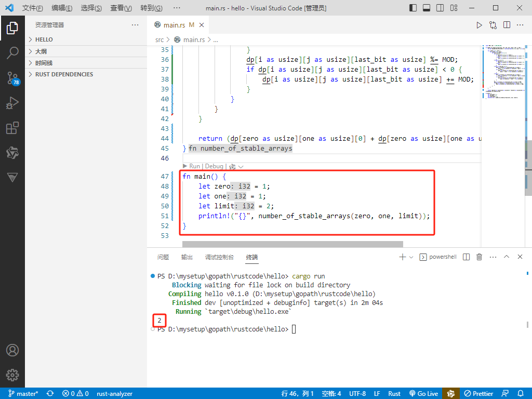Open Source Control with 78 changes badge
Image resolution: width=532 pixels, height=399 pixels.
pos(13,78)
